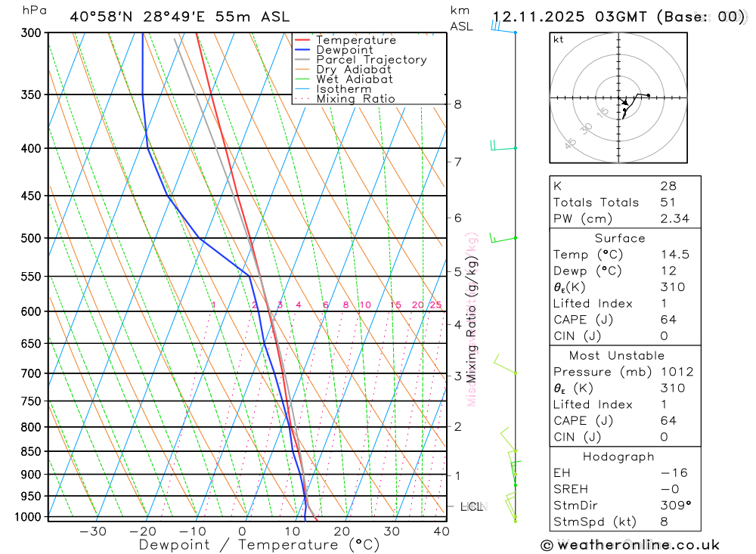Click the wind barb at 500 hPa
This screenshot has height=554, width=756.
(x=503, y=238)
